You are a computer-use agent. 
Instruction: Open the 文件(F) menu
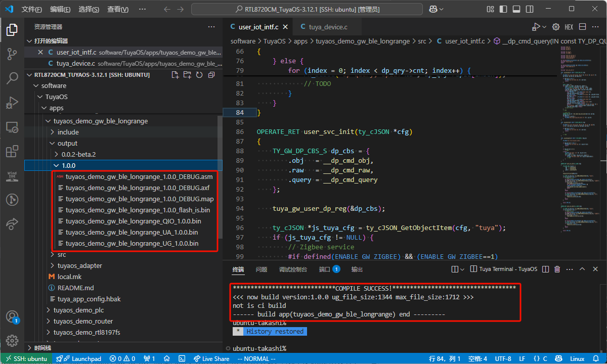coord(32,9)
